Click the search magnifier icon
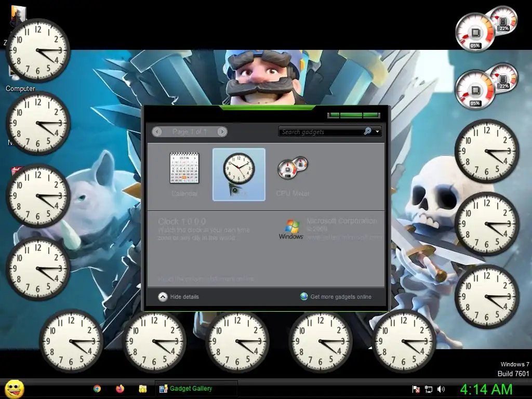532x399 pixels. 367,131
